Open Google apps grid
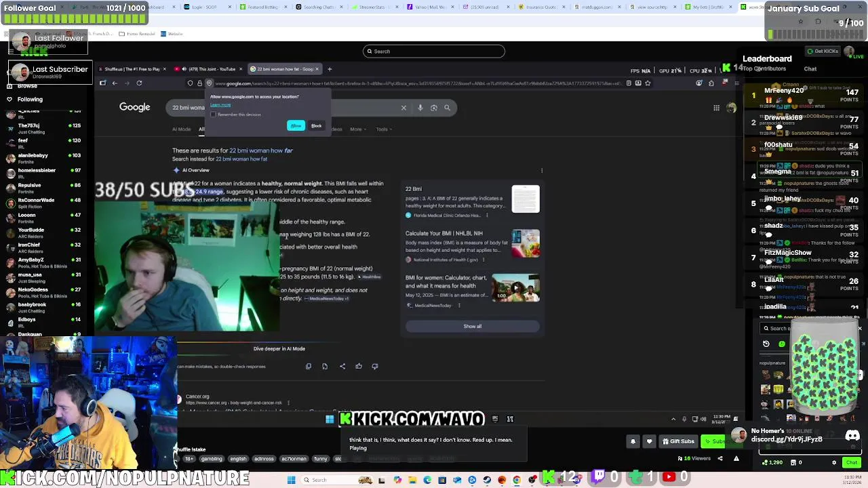The height and width of the screenshot is (488, 868). pyautogui.click(x=716, y=108)
